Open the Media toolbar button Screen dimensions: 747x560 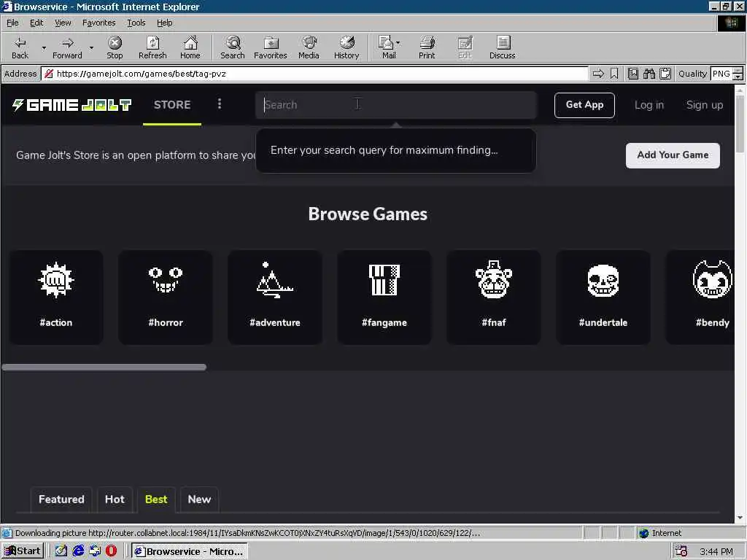(x=309, y=47)
